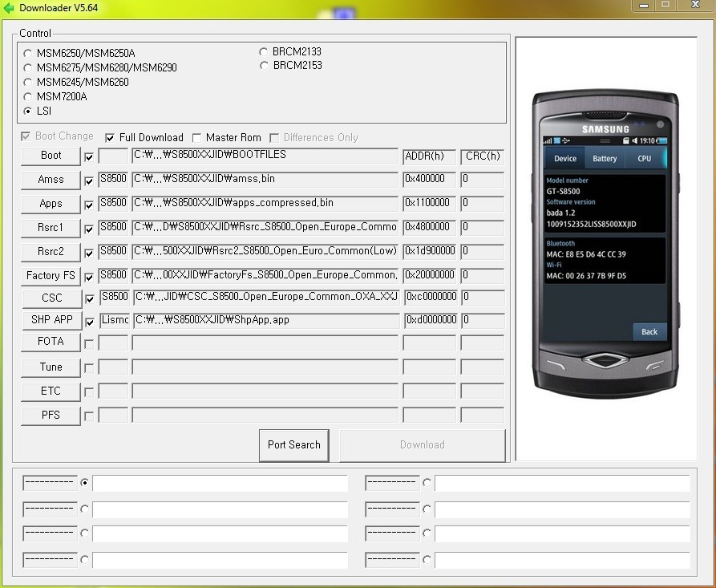Screen dimensions: 716x588
Task: Choose the MSM7200A radio option
Action: [29, 96]
